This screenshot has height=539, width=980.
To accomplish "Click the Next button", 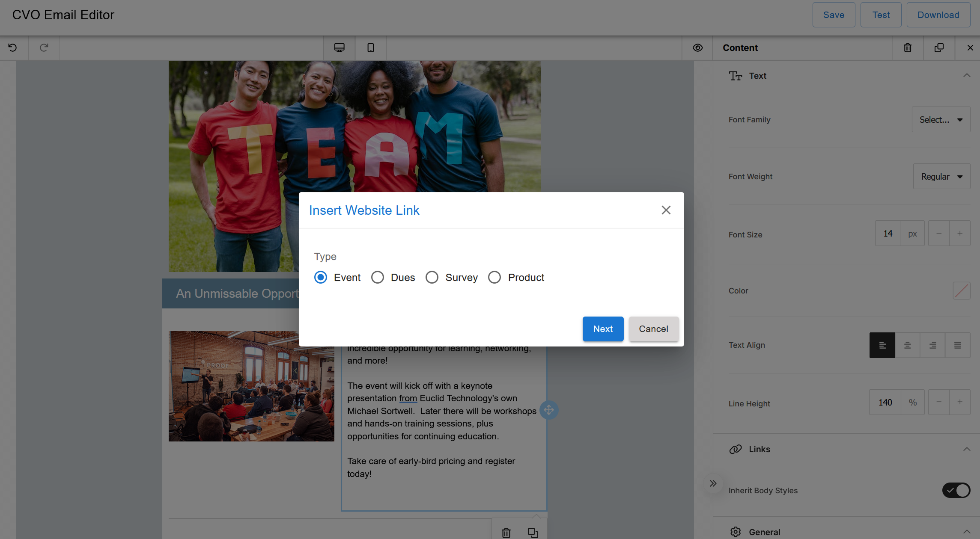I will pyautogui.click(x=603, y=329).
